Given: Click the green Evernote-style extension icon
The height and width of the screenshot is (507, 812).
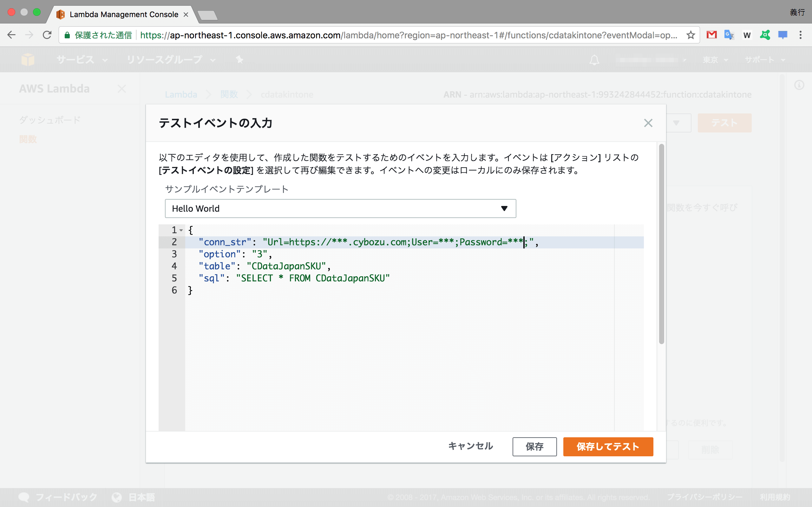Looking at the screenshot, I should (765, 35).
